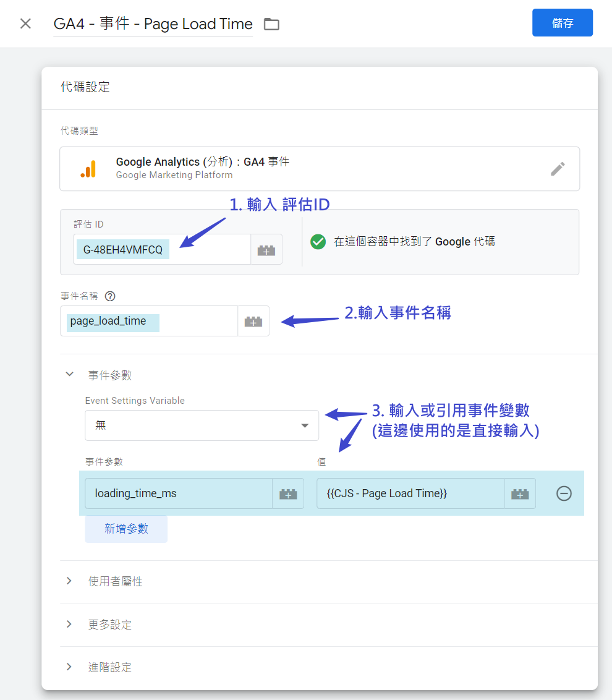
Task: Expand the 使用者屬性 section
Action: point(70,581)
